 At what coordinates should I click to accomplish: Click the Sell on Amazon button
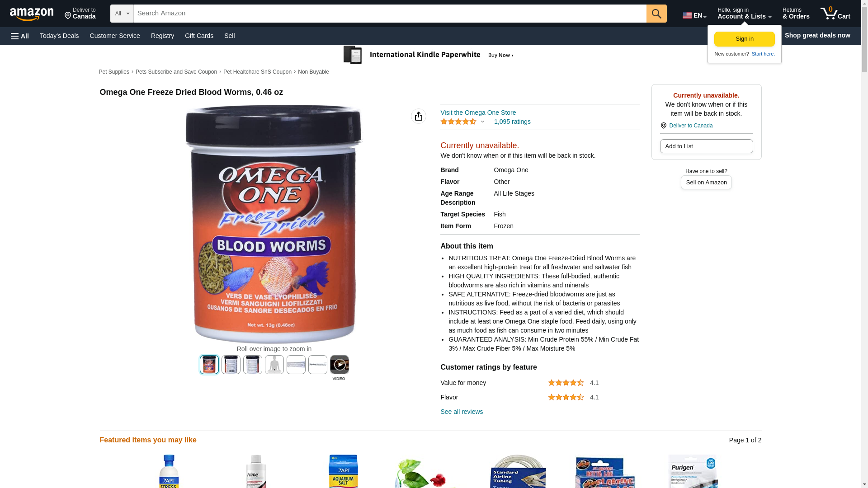706,183
